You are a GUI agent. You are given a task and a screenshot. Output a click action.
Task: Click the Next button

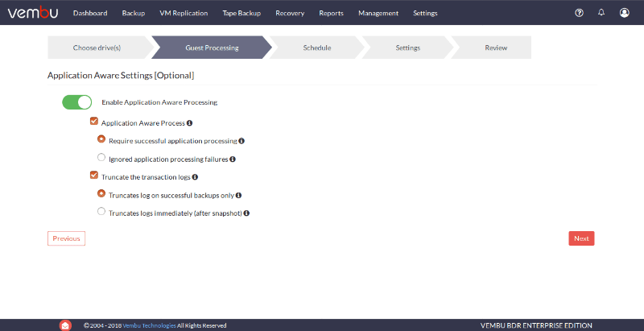click(581, 238)
